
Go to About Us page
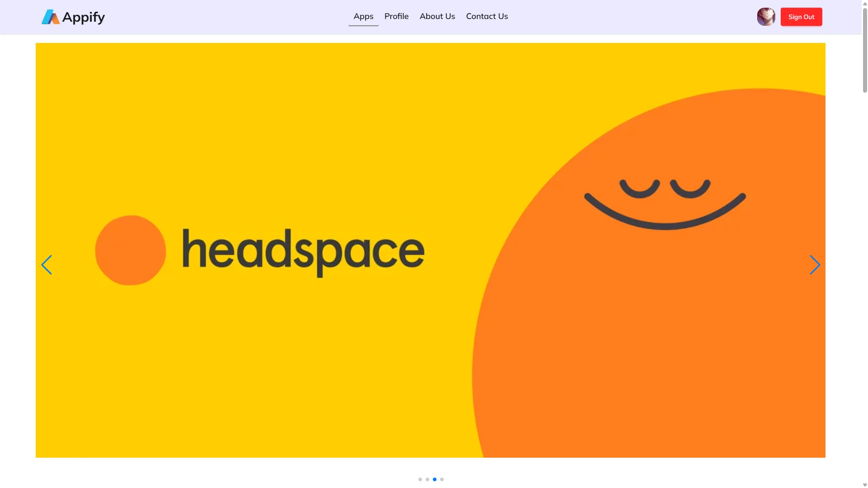(x=437, y=17)
